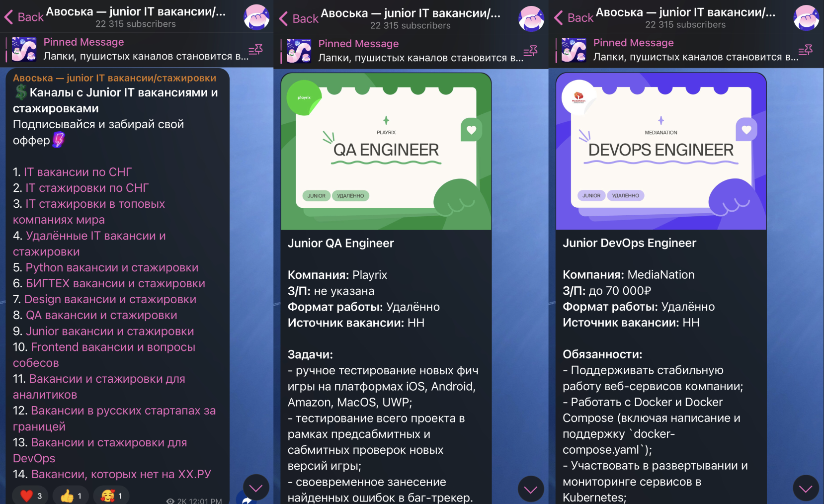This screenshot has height=504, width=824.
Task: Tap JUNIOR tag on QA Engineer card
Action: pos(316,196)
